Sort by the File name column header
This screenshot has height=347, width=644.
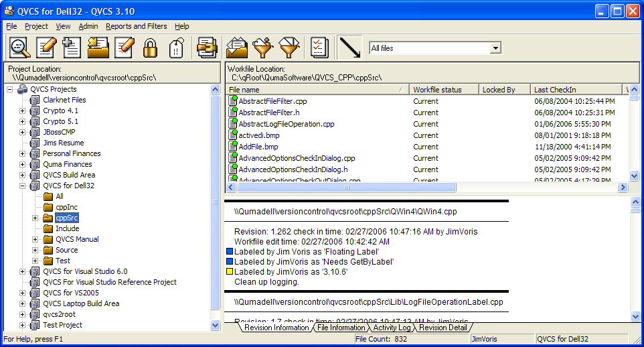click(317, 90)
